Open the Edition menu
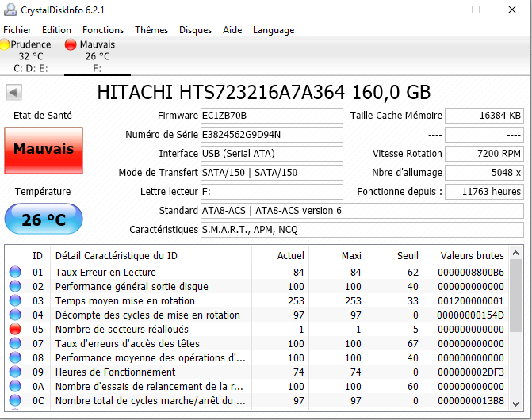This screenshot has width=532, height=420. [56, 30]
